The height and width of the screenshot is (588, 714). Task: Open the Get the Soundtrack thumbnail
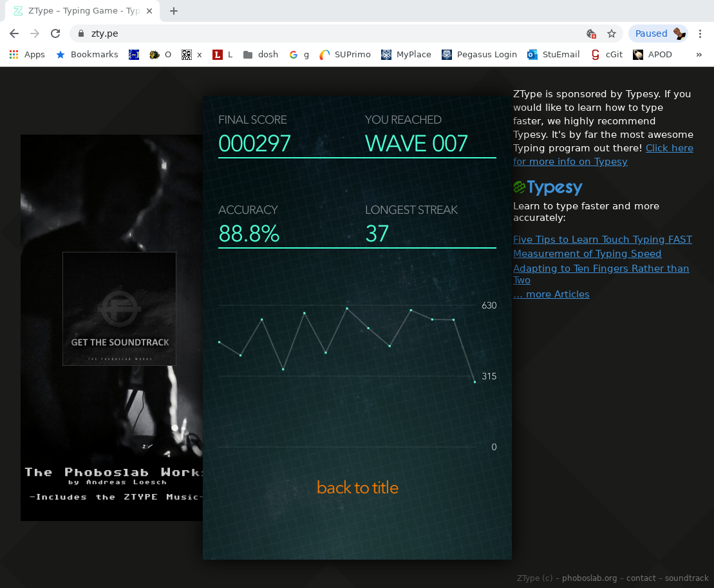(x=119, y=308)
